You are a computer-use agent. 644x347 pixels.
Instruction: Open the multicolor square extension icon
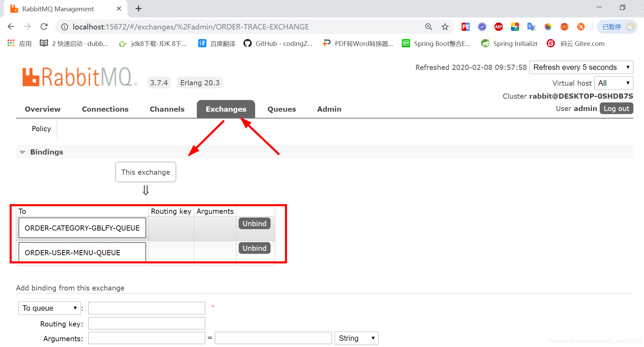tap(515, 27)
